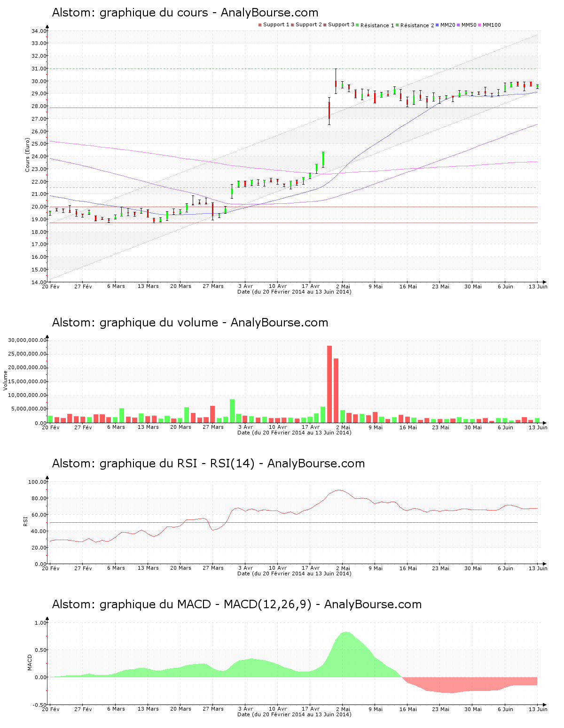Click '6 Juin' date under the RSI chart
Viewport: 564px width, 728px height.
pos(506,568)
